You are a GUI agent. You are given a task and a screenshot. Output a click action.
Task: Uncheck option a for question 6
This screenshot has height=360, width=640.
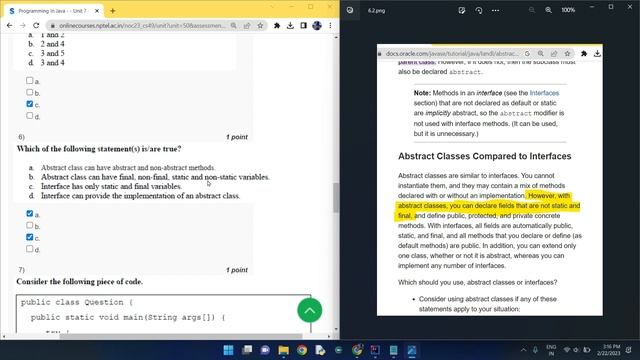pyautogui.click(x=30, y=213)
